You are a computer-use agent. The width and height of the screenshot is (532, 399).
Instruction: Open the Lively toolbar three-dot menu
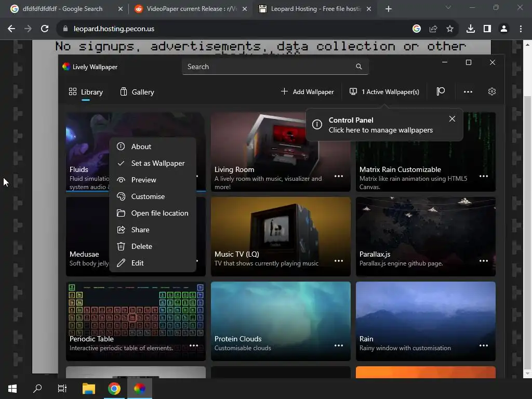coord(468,91)
